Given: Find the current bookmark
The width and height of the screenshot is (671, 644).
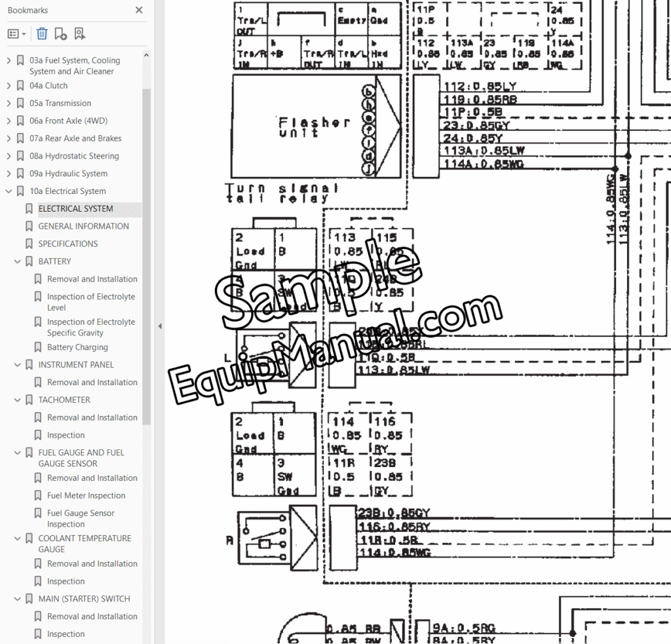Looking at the screenshot, I should (x=79, y=34).
